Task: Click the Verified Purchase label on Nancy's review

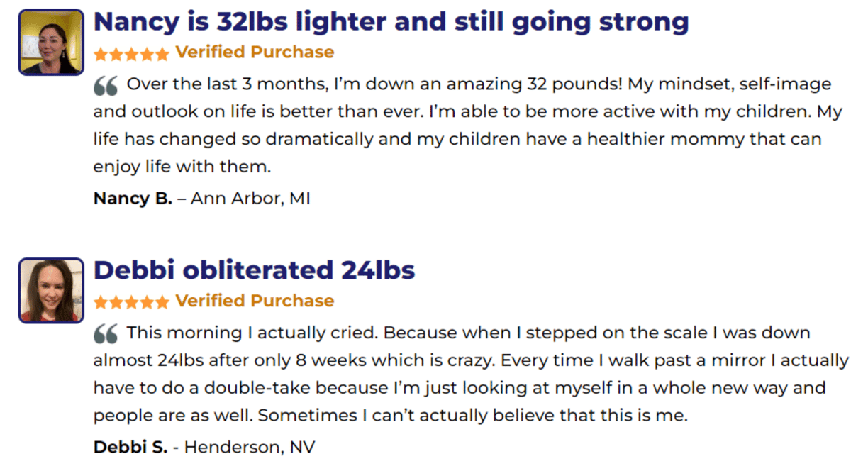Action: point(255,52)
